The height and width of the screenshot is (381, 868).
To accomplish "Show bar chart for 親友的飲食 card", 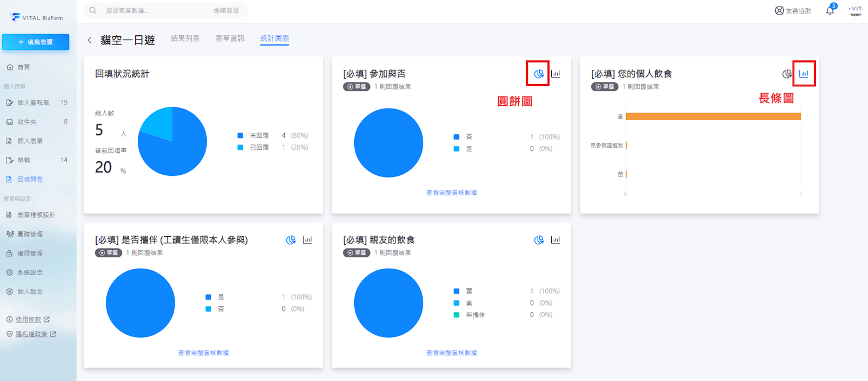I will (x=556, y=240).
